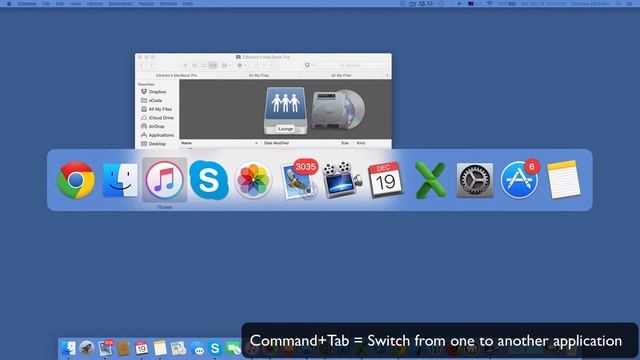The image size is (640, 360).
Task: Open the Dropbox toolbar dropdown in Finder
Action: (x=309, y=65)
